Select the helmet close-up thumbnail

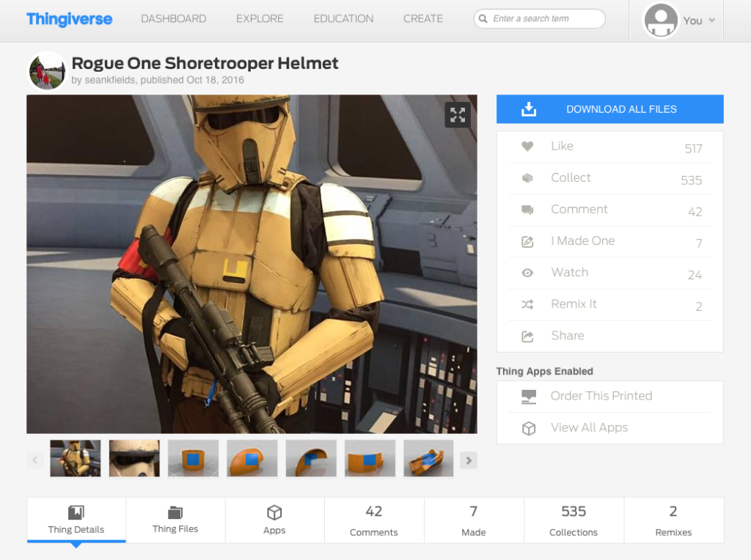coord(134,459)
